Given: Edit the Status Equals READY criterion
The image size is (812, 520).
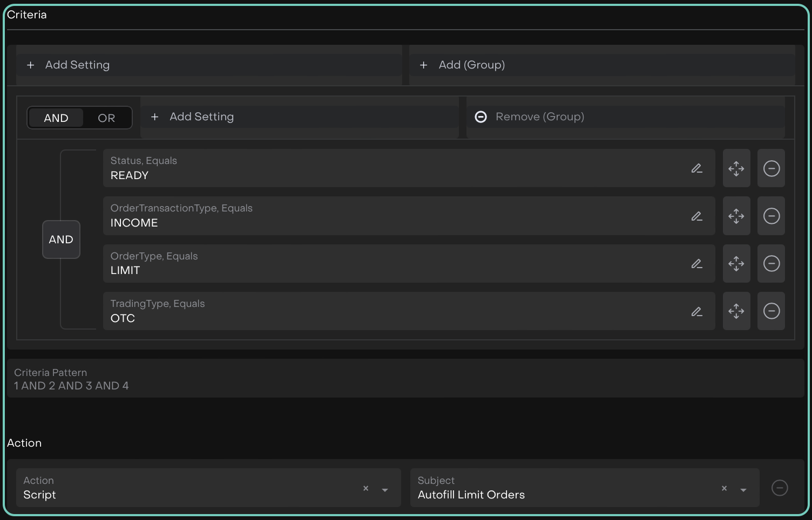Looking at the screenshot, I should coord(696,168).
